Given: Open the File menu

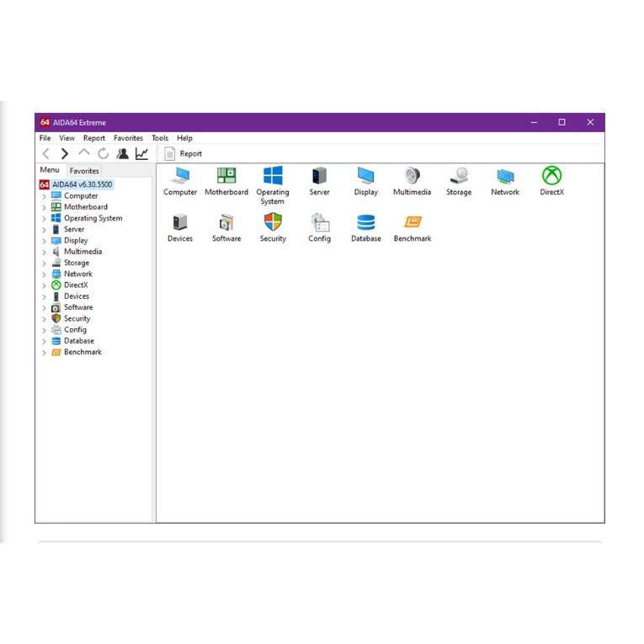Looking at the screenshot, I should (45, 138).
